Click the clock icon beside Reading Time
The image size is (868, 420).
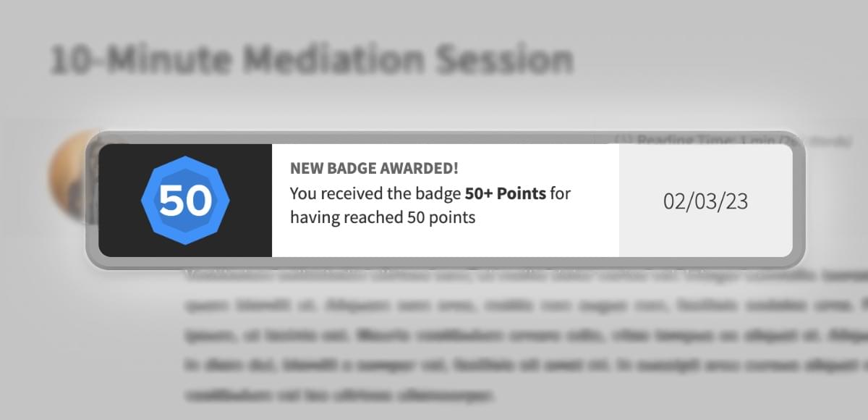coord(621,138)
